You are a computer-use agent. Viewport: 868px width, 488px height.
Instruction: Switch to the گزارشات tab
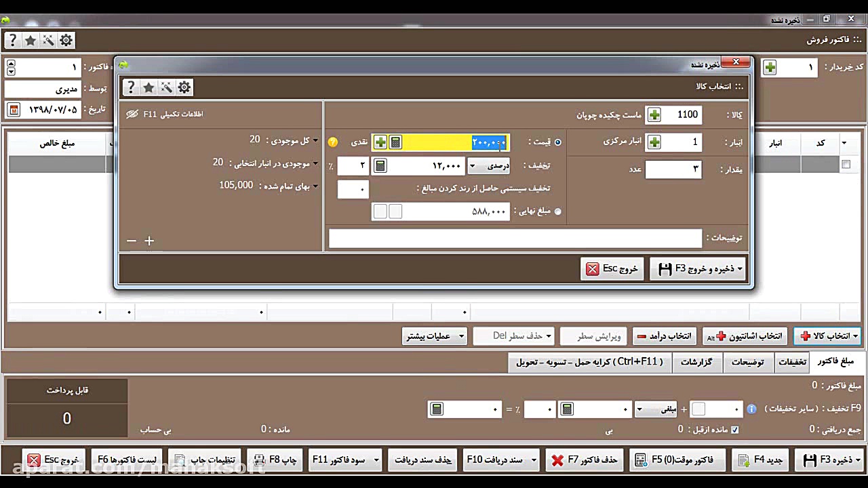697,362
